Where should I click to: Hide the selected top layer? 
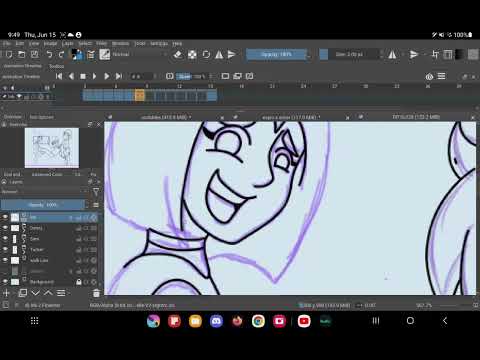tap(5, 217)
